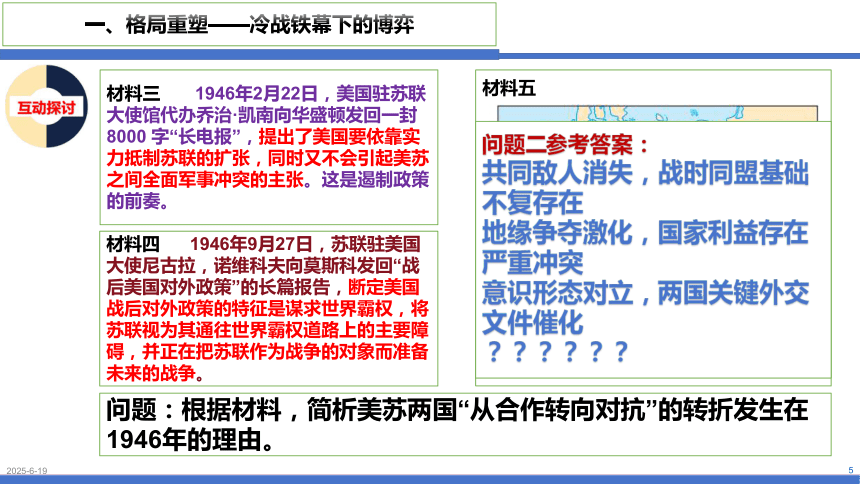Select the 材料三 heading text

coord(133,93)
